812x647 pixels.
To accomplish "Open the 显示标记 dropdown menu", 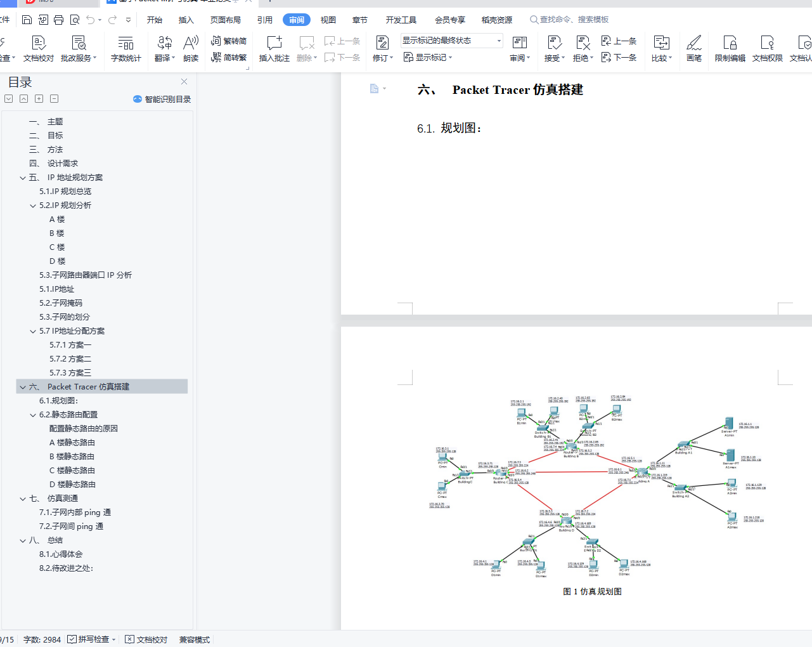I will [429, 57].
